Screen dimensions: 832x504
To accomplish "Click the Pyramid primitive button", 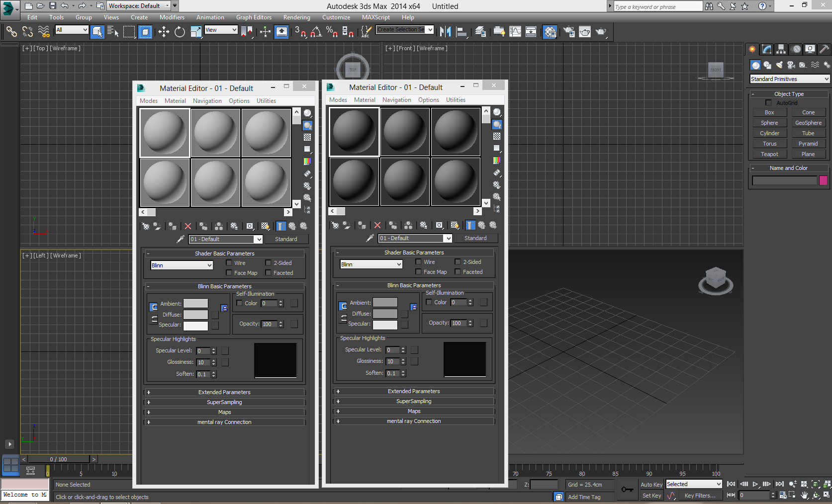I will point(808,144).
